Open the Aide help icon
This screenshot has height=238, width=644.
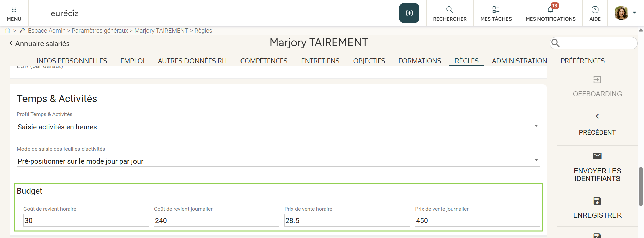(595, 10)
